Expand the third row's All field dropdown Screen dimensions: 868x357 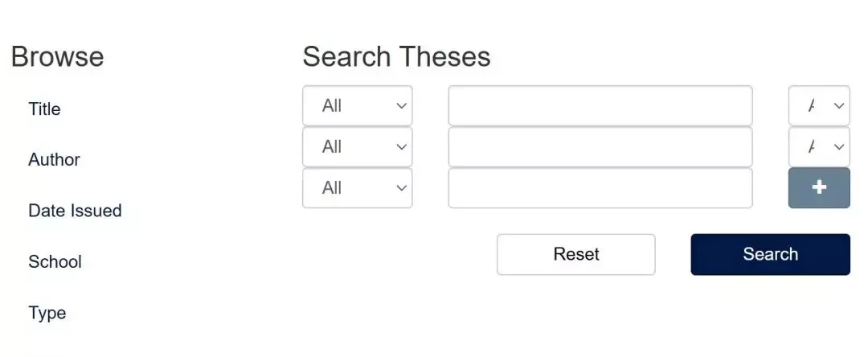point(357,188)
